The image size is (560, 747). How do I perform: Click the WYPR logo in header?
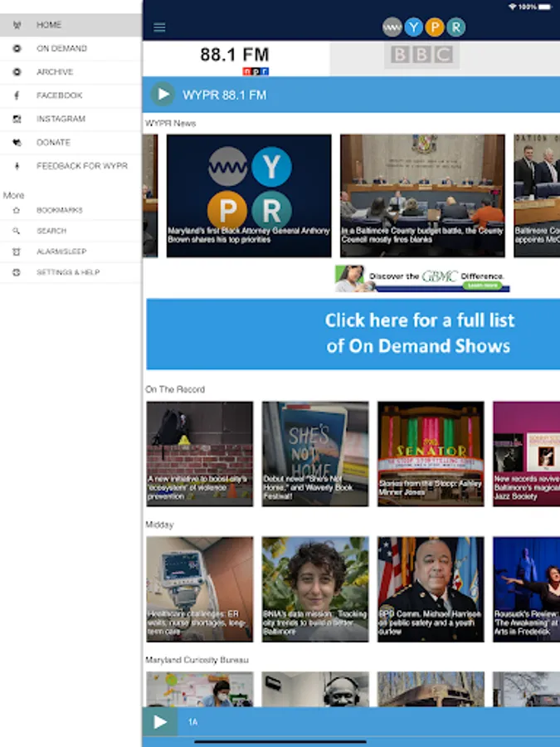424,27
